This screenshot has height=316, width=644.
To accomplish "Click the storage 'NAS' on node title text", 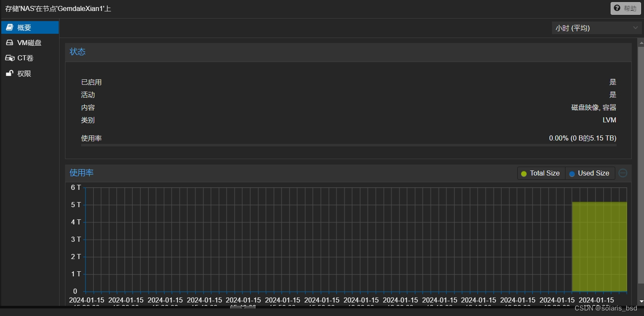I will (x=58, y=8).
